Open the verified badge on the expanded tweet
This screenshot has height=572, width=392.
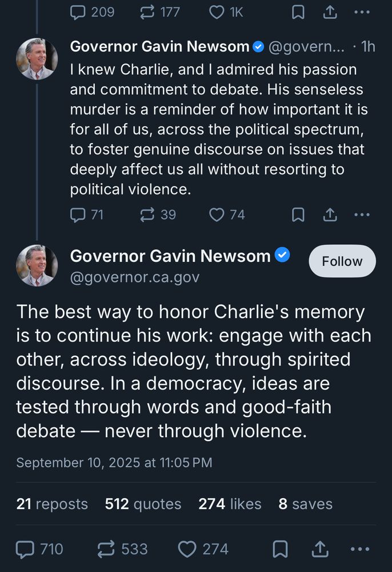coord(282,256)
